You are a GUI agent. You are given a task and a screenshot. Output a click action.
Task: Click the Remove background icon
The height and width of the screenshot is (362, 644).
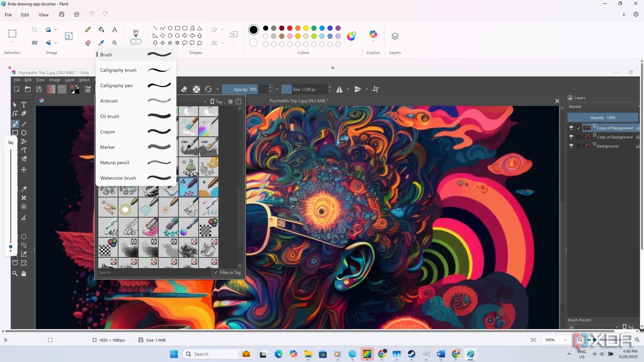click(34, 43)
